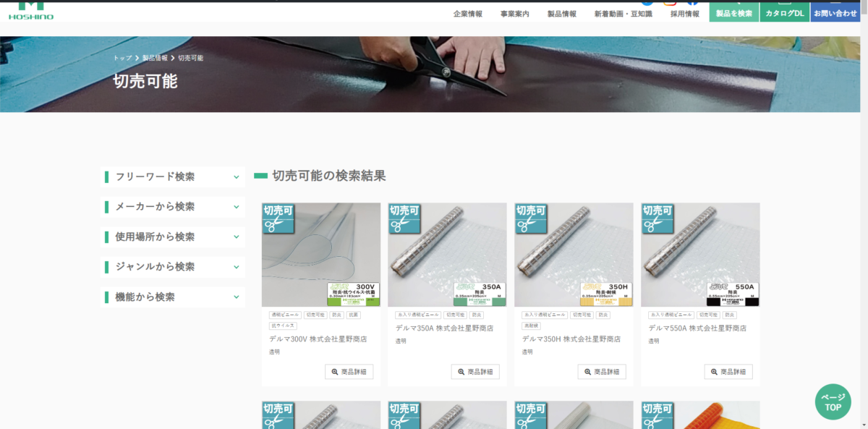Click the 切売可能の検索結果 heading
This screenshot has width=868, height=429.
pyautogui.click(x=329, y=176)
